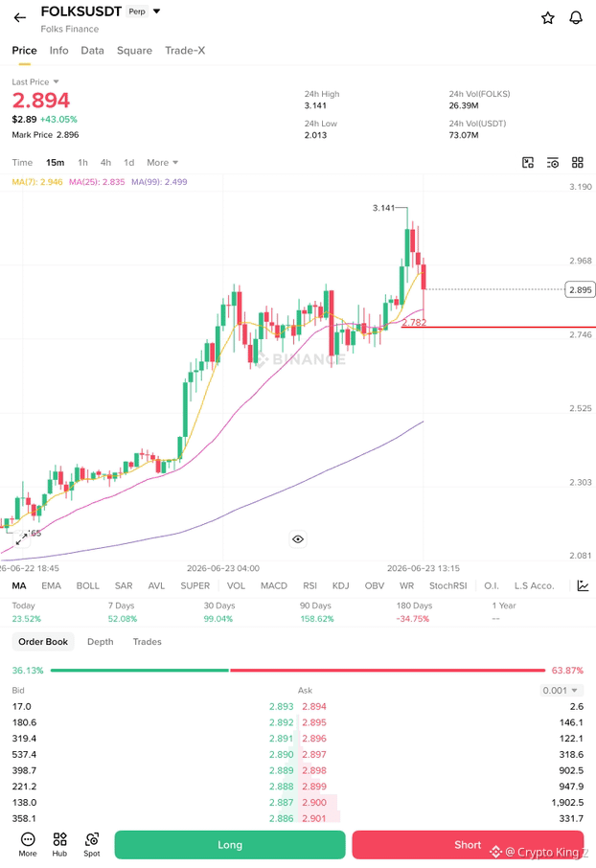
Task: Open the Order Book tab
Action: (x=43, y=642)
